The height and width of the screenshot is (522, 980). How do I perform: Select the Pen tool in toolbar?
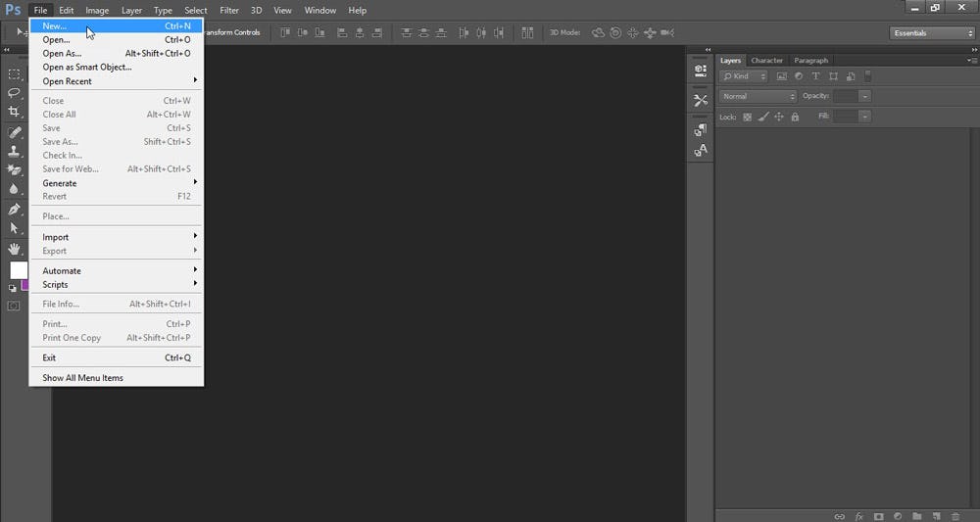[x=14, y=209]
